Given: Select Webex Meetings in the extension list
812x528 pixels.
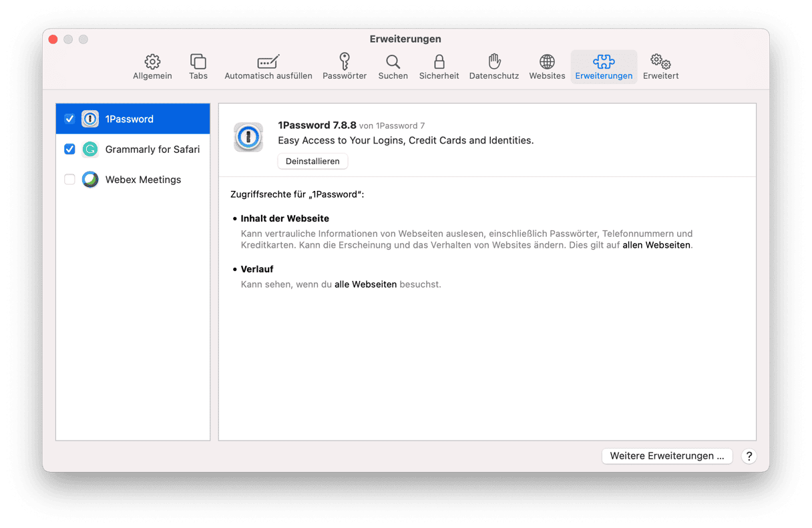Looking at the screenshot, I should [143, 180].
